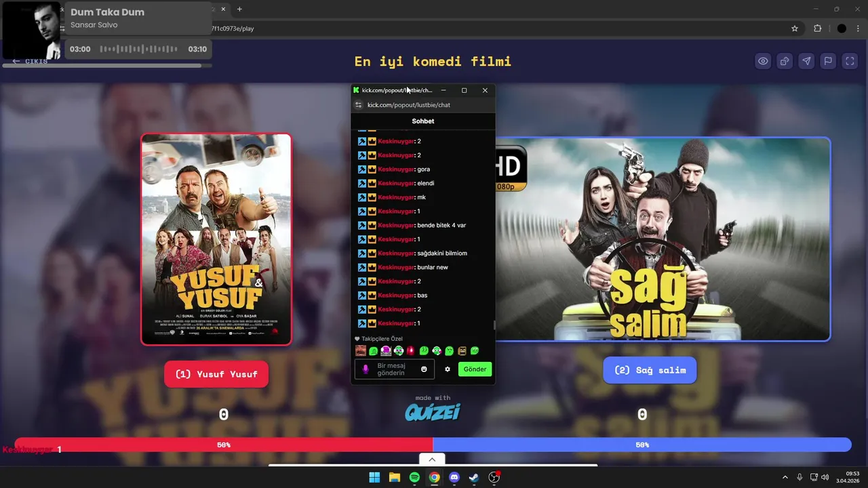Insert the red siren emote

tap(411, 350)
